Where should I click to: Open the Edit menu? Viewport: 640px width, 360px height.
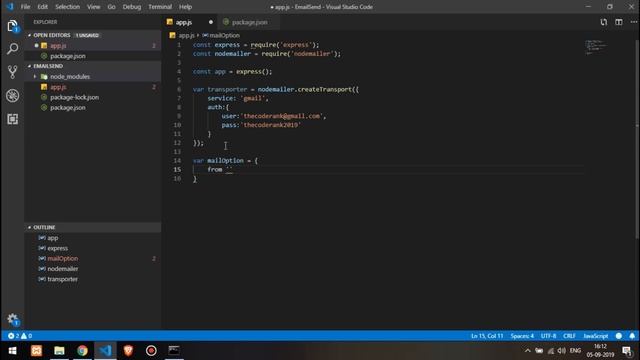pyautogui.click(x=42, y=7)
